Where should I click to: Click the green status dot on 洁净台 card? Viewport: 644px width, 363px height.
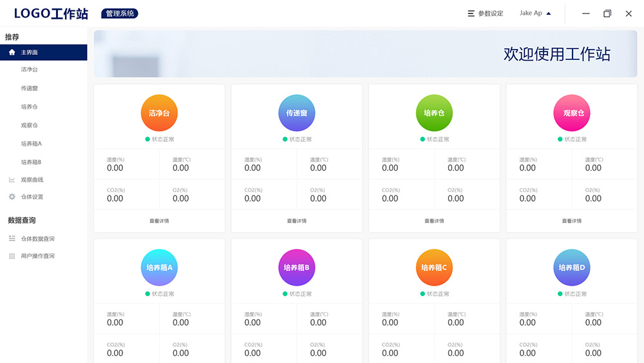[x=147, y=139]
